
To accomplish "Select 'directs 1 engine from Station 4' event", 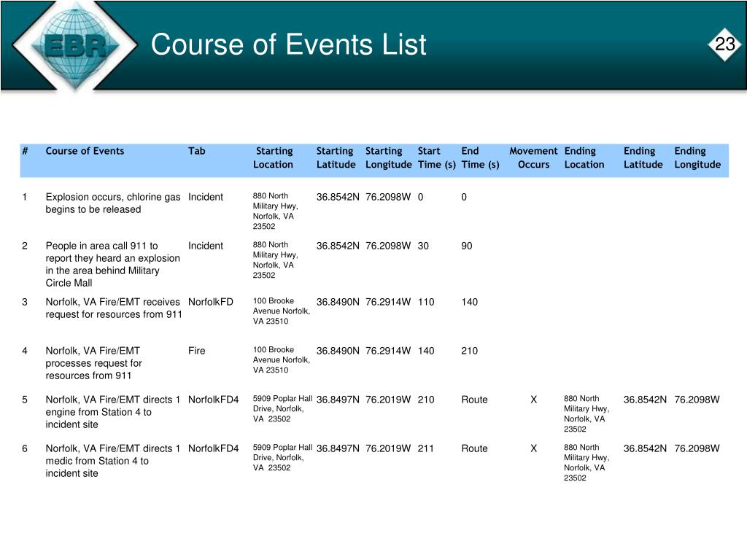I will tap(112, 412).
